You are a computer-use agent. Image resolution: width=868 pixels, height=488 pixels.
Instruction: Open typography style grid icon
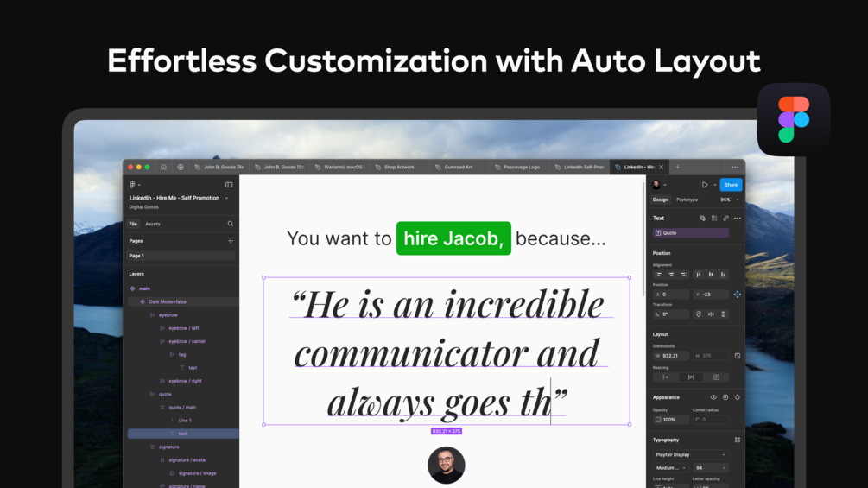pos(738,440)
